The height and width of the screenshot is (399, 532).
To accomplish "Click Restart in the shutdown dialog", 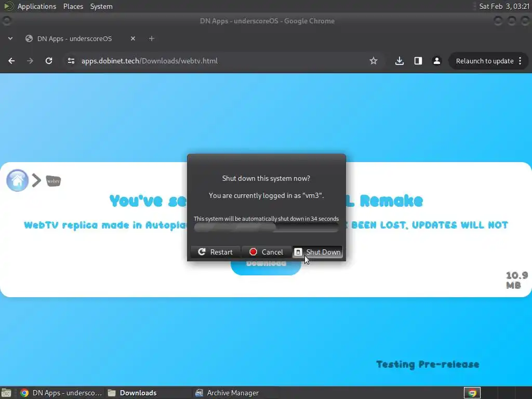I will (x=216, y=252).
